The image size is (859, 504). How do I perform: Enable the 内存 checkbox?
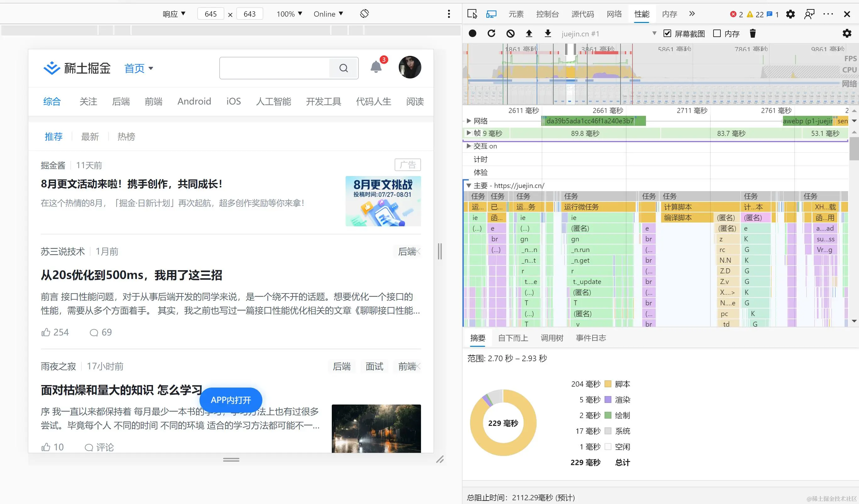click(x=717, y=33)
